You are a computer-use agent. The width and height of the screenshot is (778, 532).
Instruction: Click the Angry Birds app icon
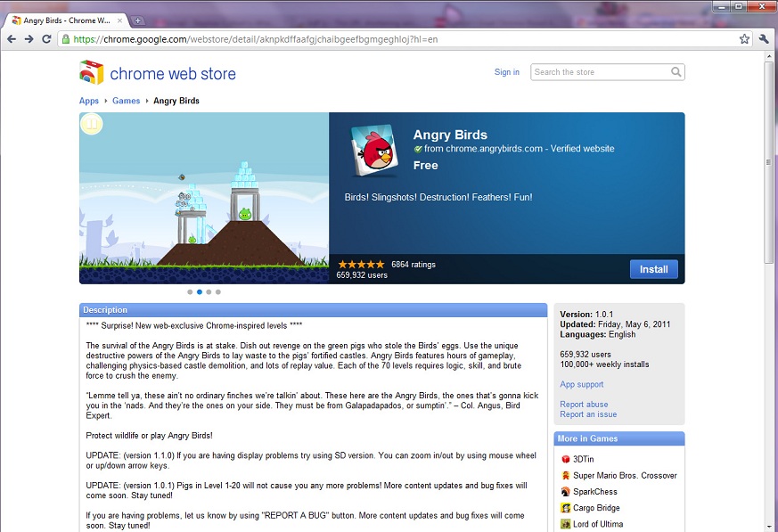[374, 151]
